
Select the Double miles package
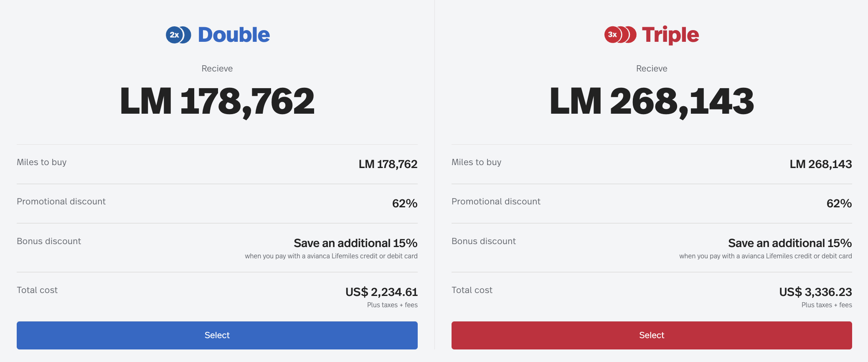(x=217, y=335)
